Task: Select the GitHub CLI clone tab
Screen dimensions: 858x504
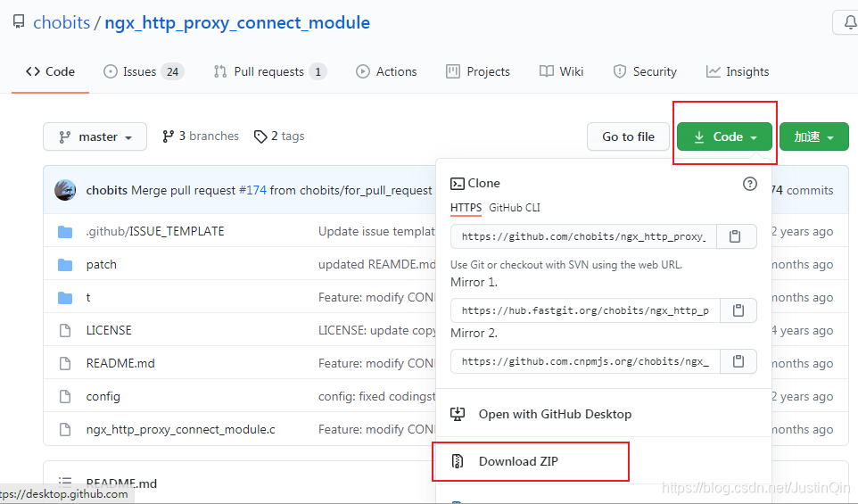Action: click(515, 208)
